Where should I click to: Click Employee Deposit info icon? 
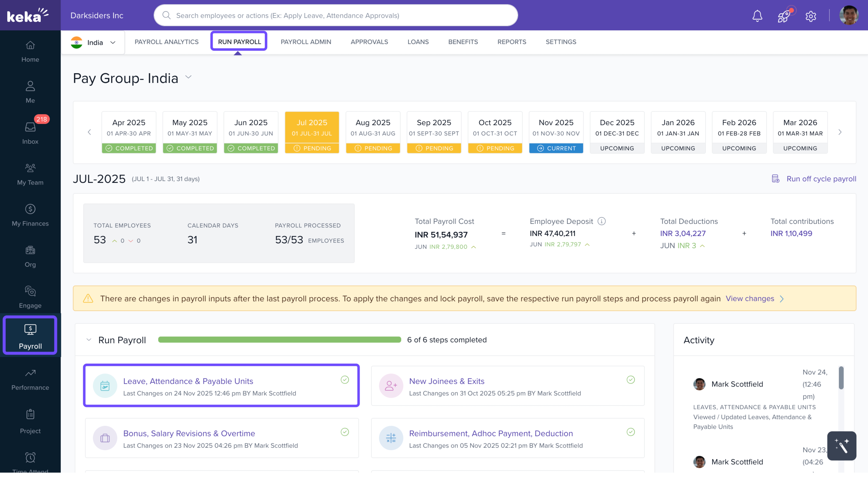[x=602, y=221]
